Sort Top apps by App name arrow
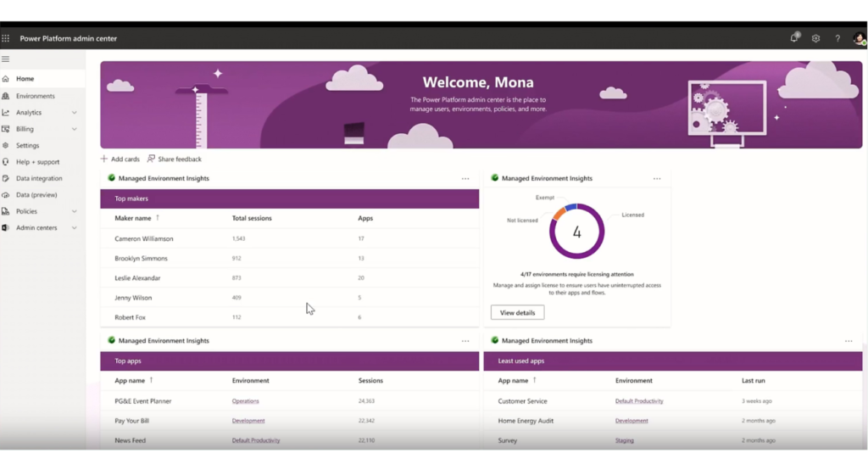This screenshot has width=868, height=470. coord(151,380)
